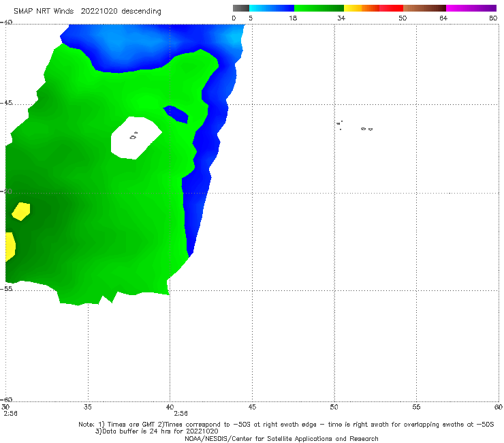Image resolution: width=504 pixels, height=443 pixels.
Task: Click the yellow patch cut by the left map edge
Action: click(10, 246)
